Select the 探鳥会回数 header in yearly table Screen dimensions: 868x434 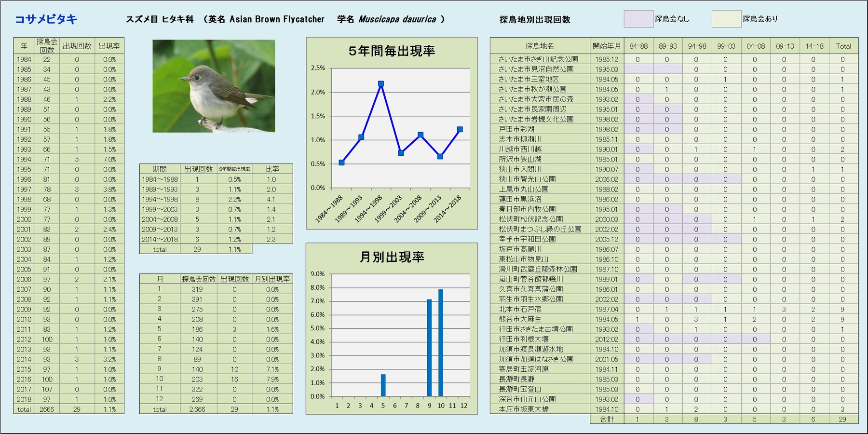tap(47, 46)
